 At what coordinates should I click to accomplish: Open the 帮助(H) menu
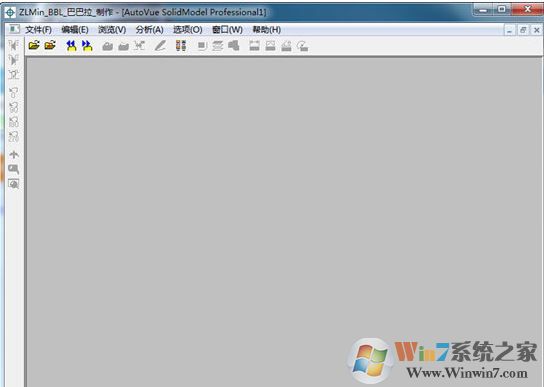coord(266,30)
